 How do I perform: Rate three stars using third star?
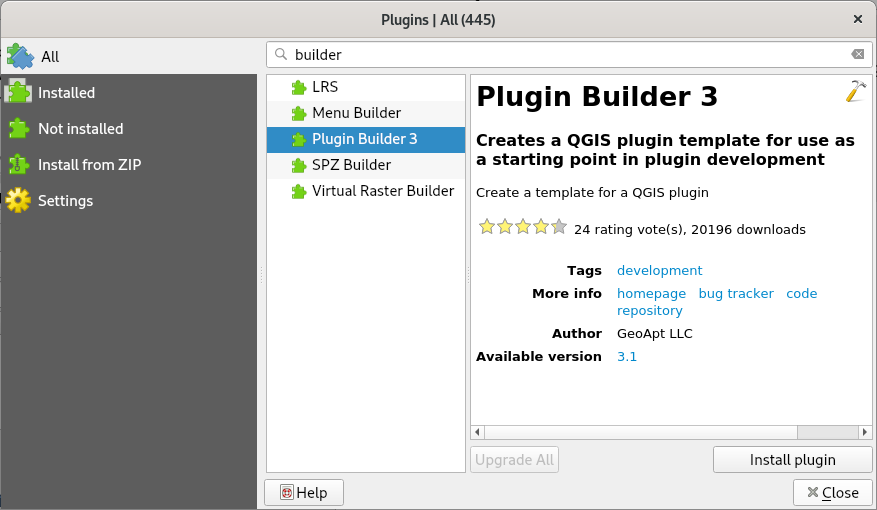click(x=523, y=227)
